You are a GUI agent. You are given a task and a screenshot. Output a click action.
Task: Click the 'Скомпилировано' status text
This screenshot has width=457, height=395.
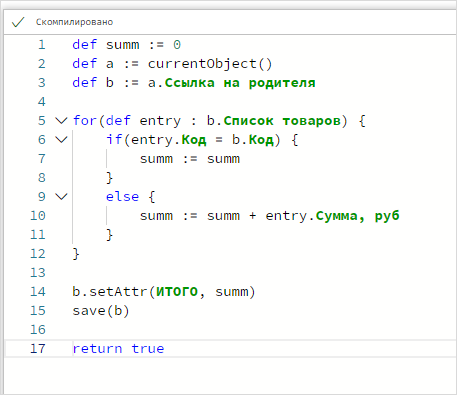point(74,22)
